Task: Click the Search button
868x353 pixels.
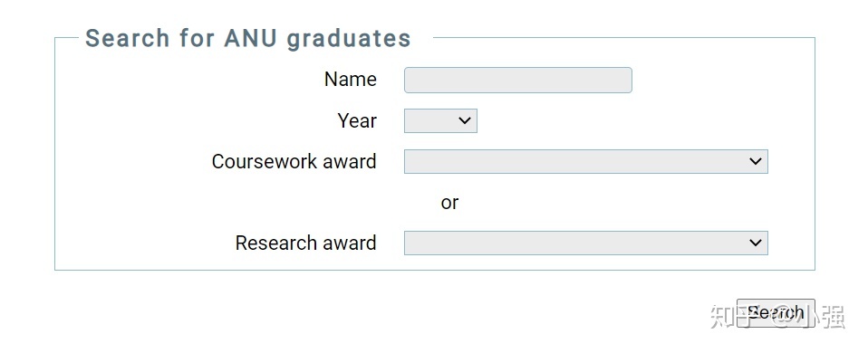Action: point(776,313)
